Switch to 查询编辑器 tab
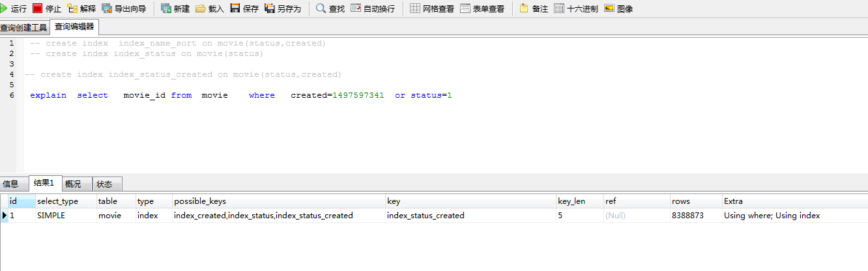 coord(74,27)
